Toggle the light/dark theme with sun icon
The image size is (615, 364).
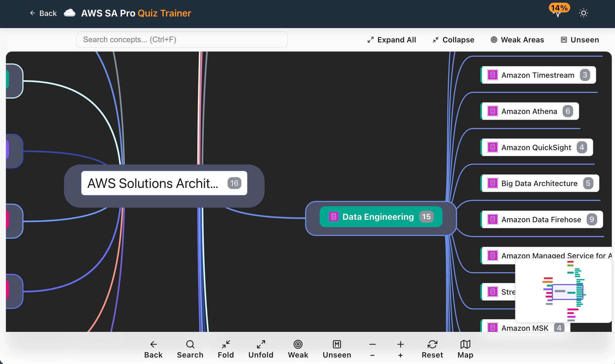tap(584, 13)
